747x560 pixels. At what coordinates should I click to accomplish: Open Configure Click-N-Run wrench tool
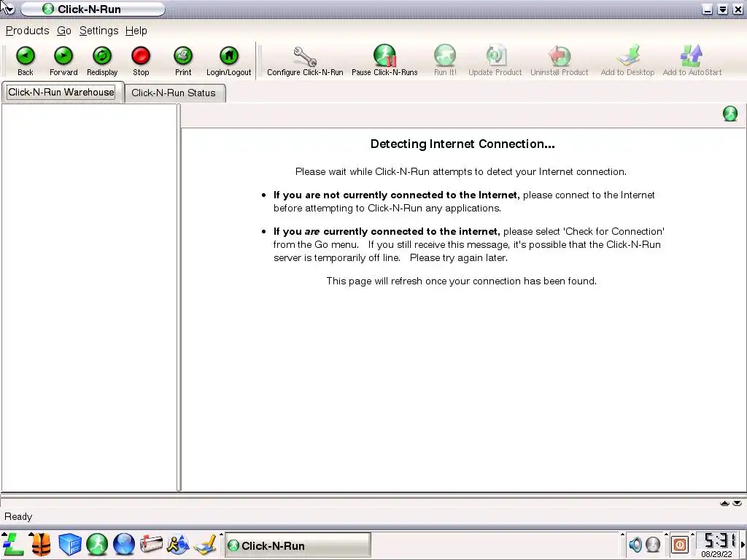(x=305, y=61)
